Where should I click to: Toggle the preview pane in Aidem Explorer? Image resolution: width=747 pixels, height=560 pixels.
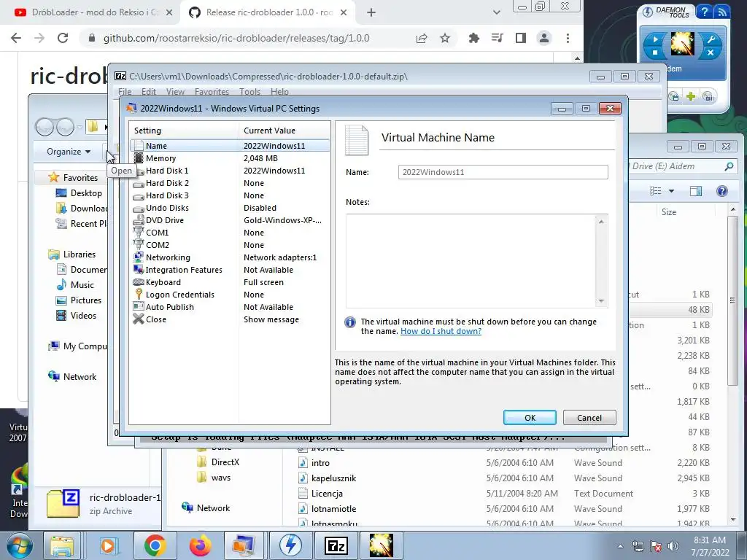(x=695, y=191)
